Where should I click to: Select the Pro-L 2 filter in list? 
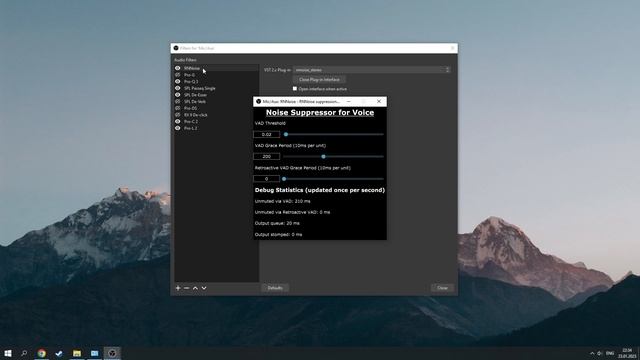[217, 128]
